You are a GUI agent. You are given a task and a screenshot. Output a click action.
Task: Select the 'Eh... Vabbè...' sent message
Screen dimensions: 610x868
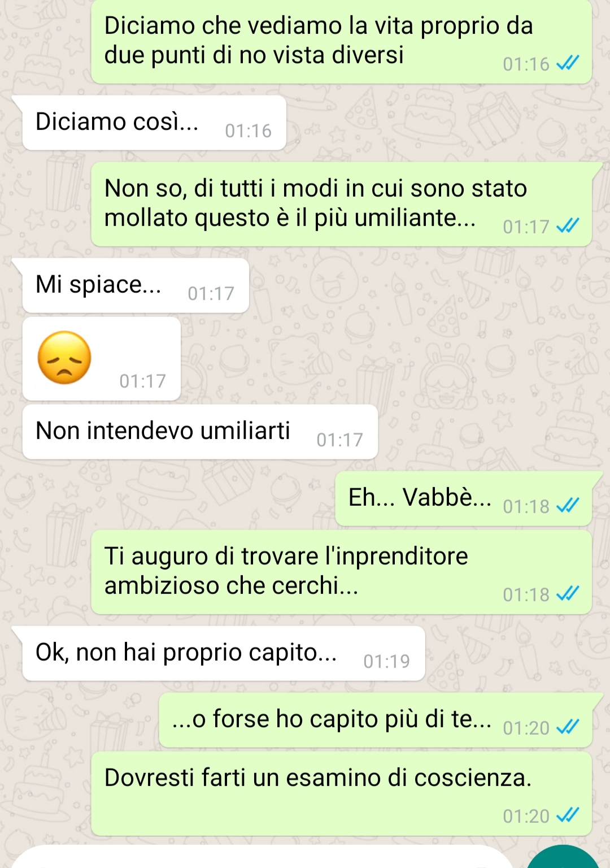pos(464,498)
